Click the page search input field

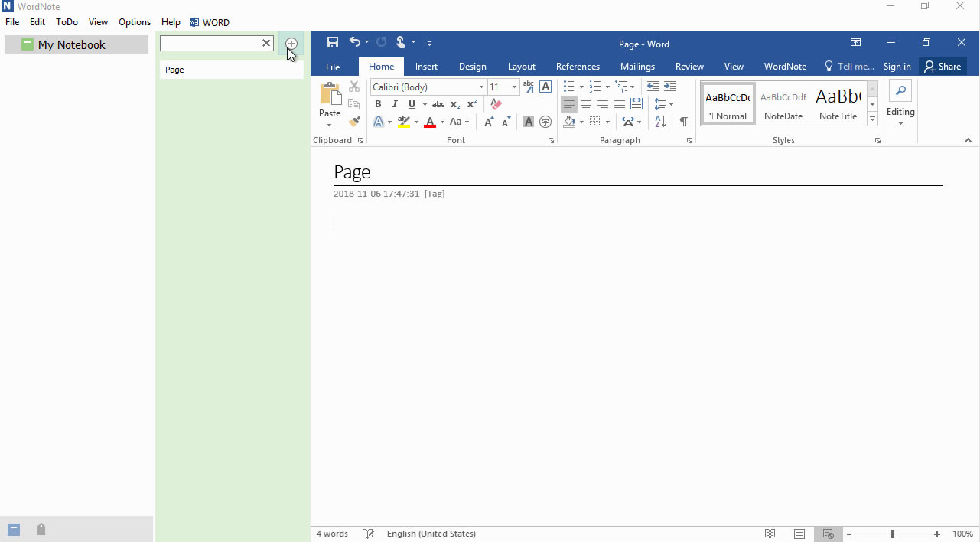click(x=210, y=44)
